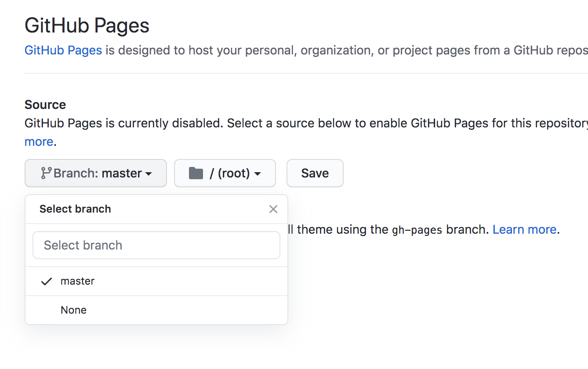Screen dimensions: 588x369
Task: Open the / (root) folder selector label
Action: pyautogui.click(x=230, y=173)
